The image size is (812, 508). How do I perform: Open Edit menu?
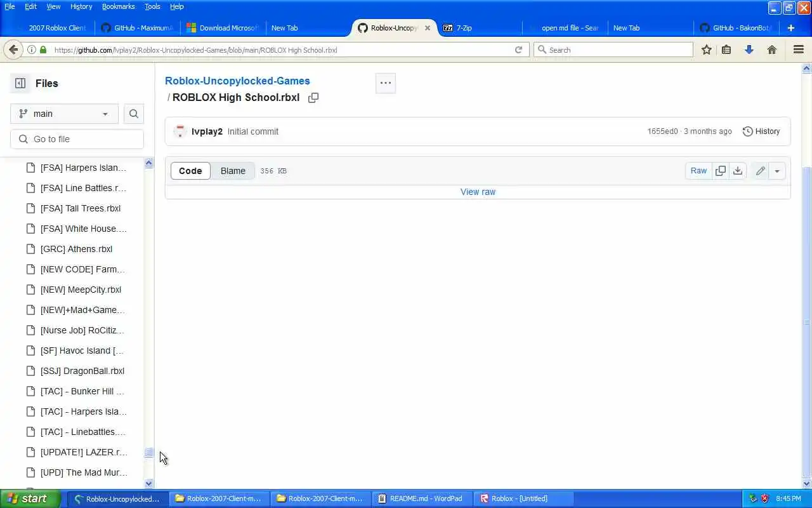pyautogui.click(x=30, y=6)
